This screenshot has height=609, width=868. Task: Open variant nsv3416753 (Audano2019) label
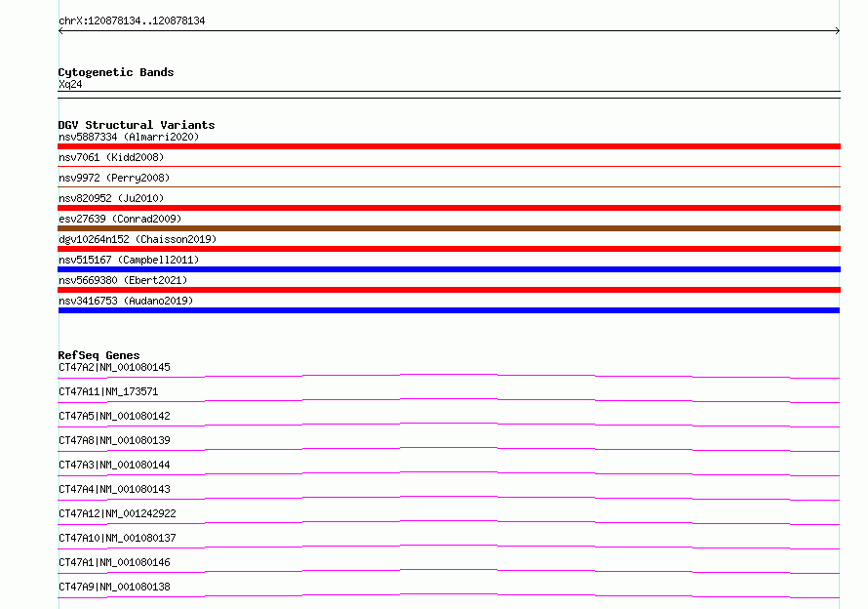[x=126, y=301]
